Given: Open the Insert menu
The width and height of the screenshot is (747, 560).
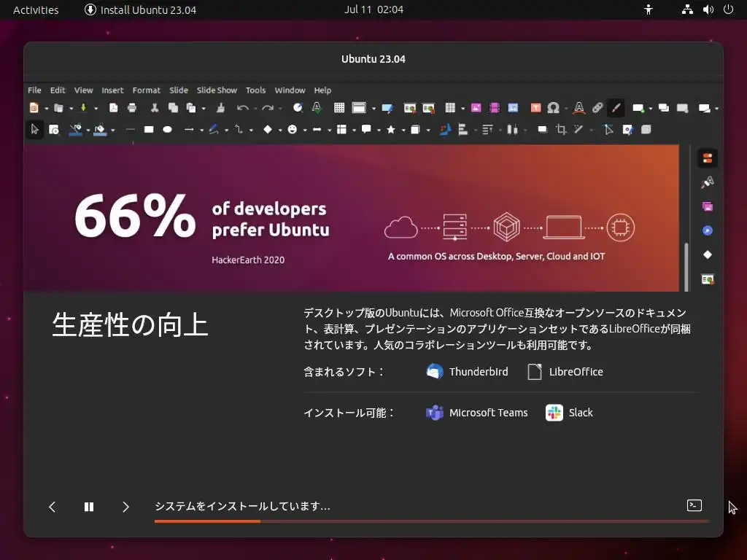Looking at the screenshot, I should tap(112, 90).
